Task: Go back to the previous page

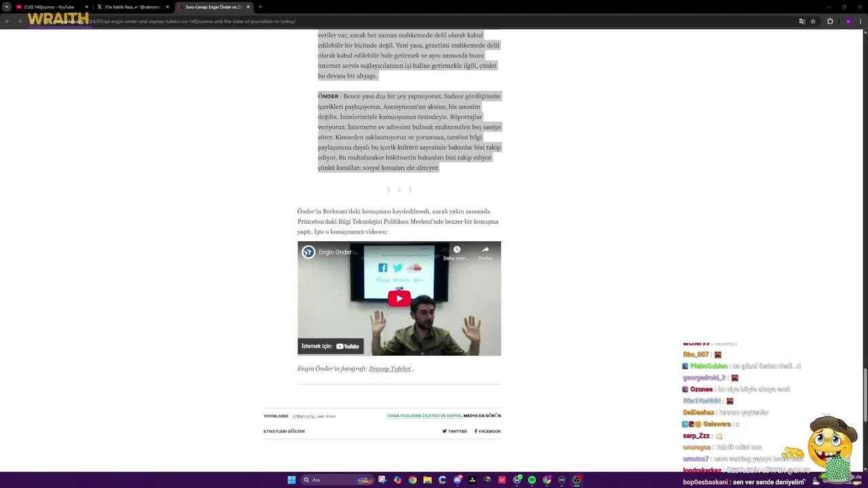Action: click(x=7, y=21)
